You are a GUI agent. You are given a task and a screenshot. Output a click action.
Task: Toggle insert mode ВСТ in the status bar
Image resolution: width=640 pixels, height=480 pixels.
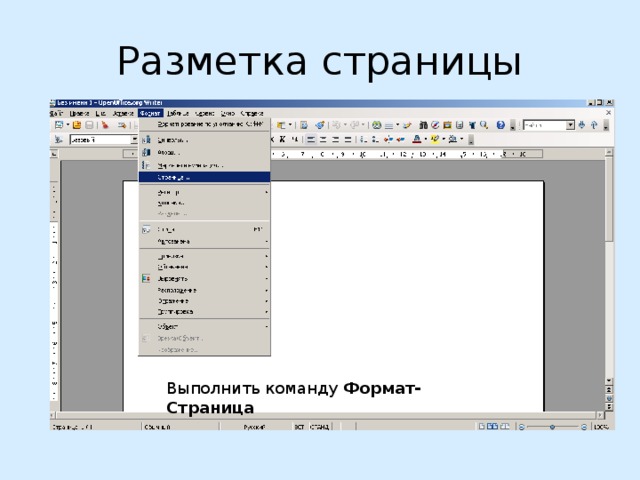[x=299, y=427]
